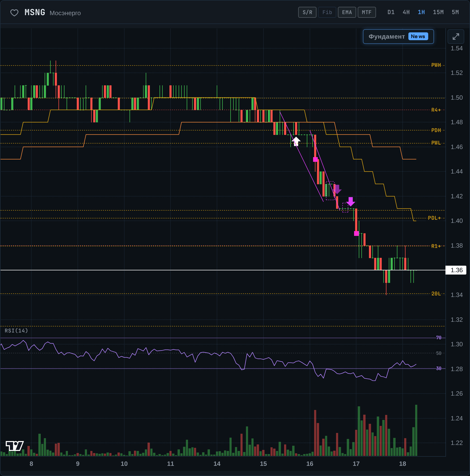Viewport: 470px width, 476px height.
Task: Select the 1H timeframe
Action: pos(421,12)
